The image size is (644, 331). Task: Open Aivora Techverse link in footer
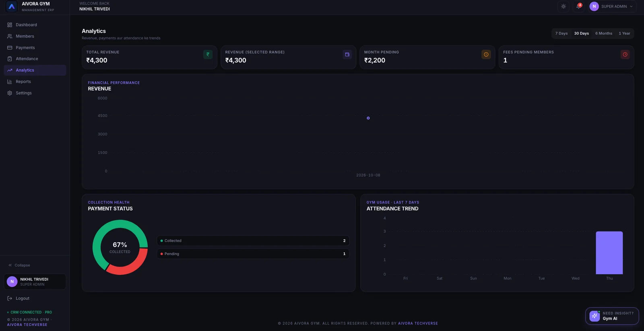(x=418, y=323)
